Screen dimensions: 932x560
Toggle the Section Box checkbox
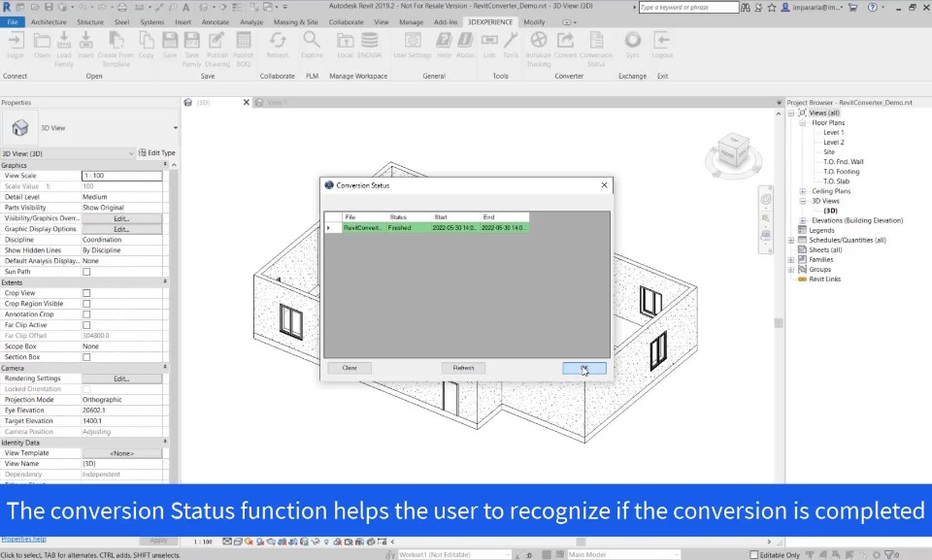tap(86, 357)
